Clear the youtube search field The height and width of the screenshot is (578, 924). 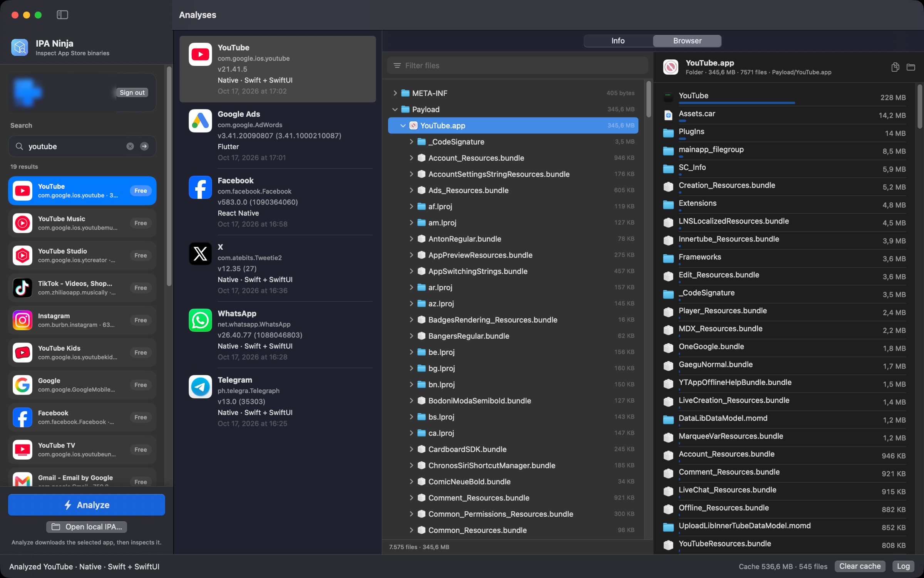click(130, 146)
